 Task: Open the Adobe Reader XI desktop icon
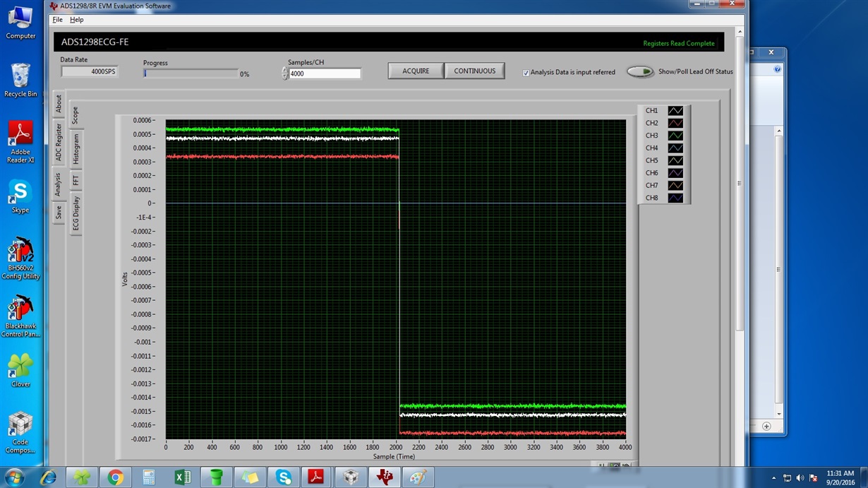click(20, 142)
